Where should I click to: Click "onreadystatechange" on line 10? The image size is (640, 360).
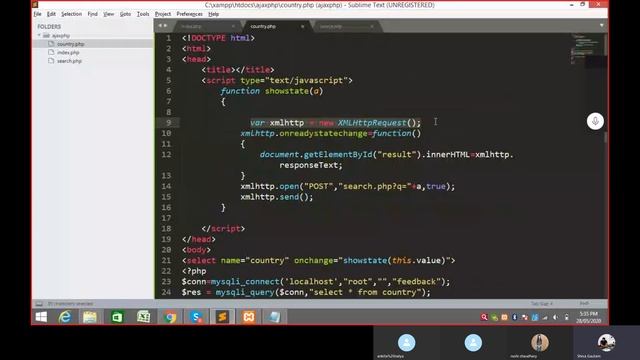[323, 133]
